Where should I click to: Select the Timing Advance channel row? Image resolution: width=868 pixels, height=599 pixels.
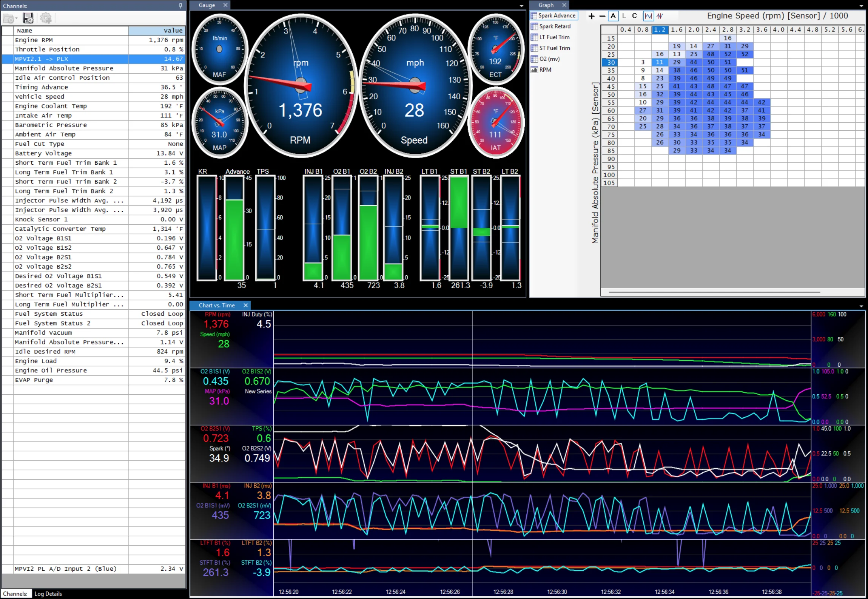(94, 87)
